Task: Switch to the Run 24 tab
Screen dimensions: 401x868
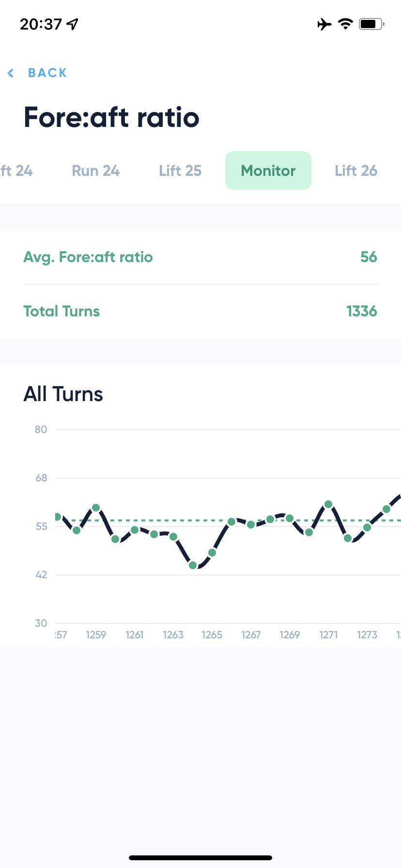Action: 95,170
